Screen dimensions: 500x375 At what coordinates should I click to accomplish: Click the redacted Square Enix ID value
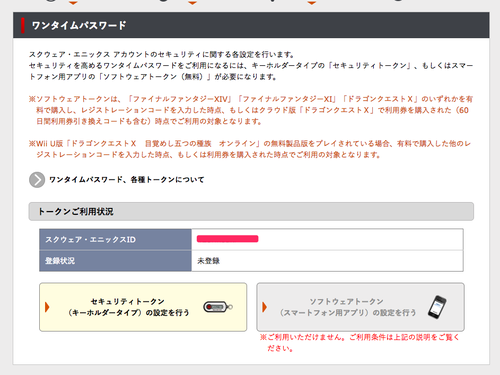[x=227, y=239]
